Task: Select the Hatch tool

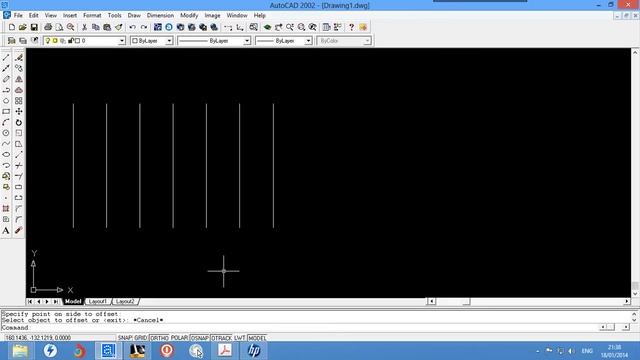Action: [6, 209]
